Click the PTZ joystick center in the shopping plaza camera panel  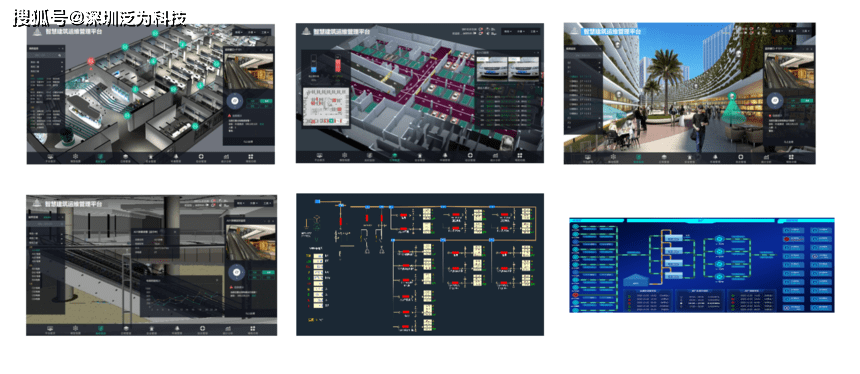pyautogui.click(x=775, y=100)
